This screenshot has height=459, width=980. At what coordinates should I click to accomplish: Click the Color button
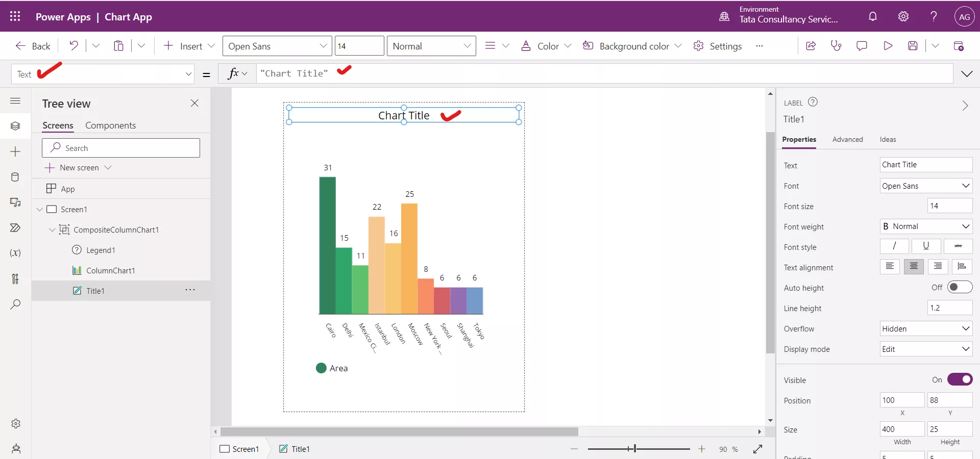click(x=546, y=46)
